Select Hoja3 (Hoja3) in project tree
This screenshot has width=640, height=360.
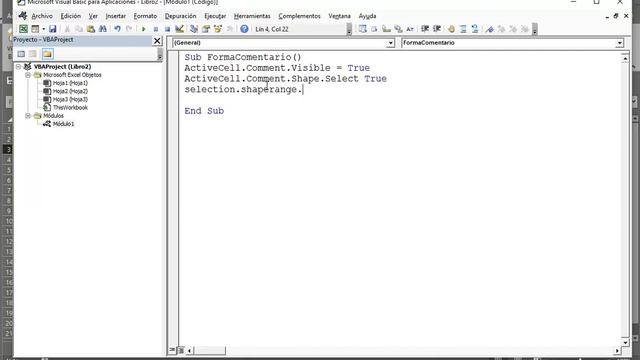click(70, 100)
